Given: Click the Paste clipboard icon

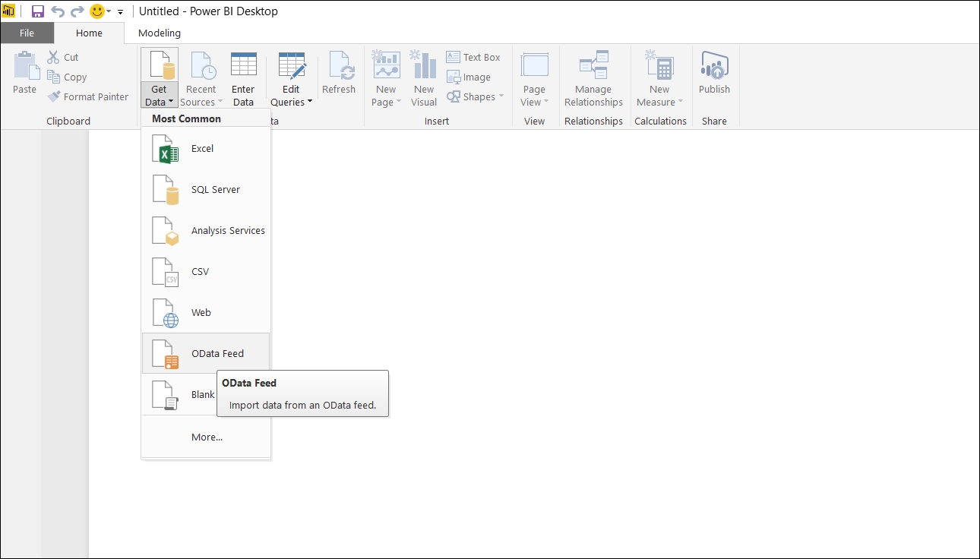Looking at the screenshot, I should pyautogui.click(x=26, y=66).
